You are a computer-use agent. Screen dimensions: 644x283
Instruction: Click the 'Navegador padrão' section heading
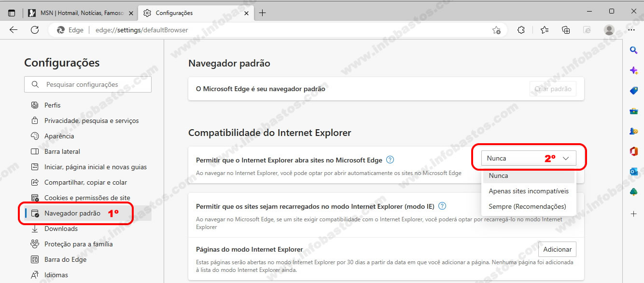click(229, 63)
